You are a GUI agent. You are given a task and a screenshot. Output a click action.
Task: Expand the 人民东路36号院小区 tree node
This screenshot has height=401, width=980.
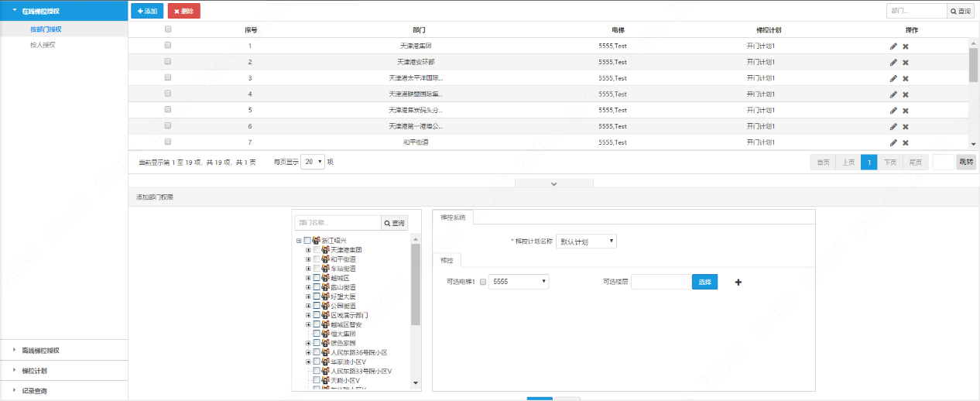[308, 352]
